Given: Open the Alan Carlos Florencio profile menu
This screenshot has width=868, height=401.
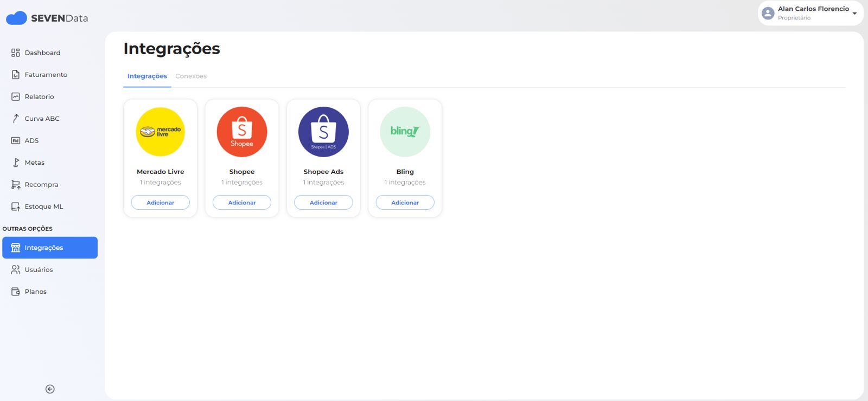Looking at the screenshot, I should [x=810, y=13].
